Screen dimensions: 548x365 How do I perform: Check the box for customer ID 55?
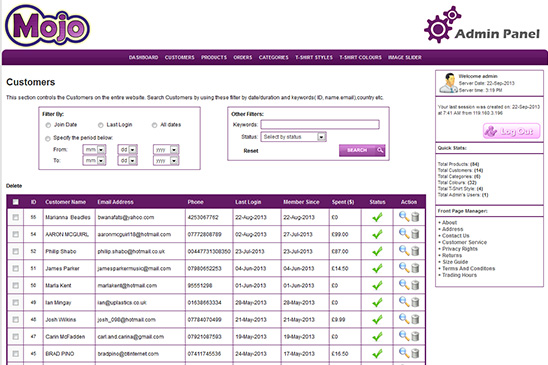coord(15,217)
